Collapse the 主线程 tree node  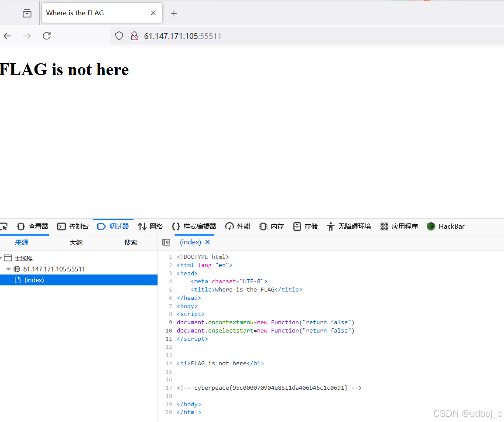click(x=1, y=258)
